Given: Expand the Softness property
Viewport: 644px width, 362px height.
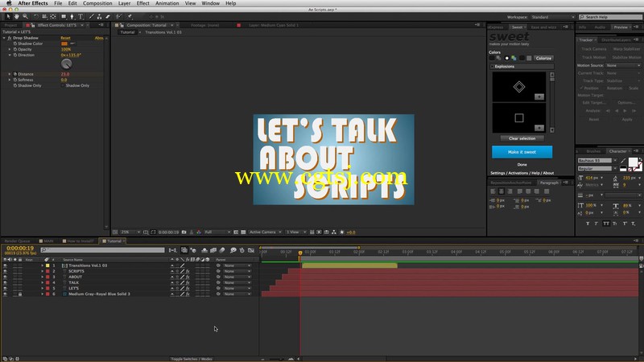Looking at the screenshot, I should pyautogui.click(x=10, y=80).
